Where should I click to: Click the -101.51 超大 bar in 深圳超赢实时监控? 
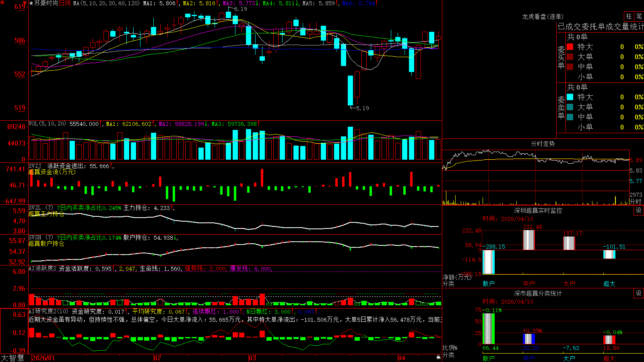click(x=609, y=255)
